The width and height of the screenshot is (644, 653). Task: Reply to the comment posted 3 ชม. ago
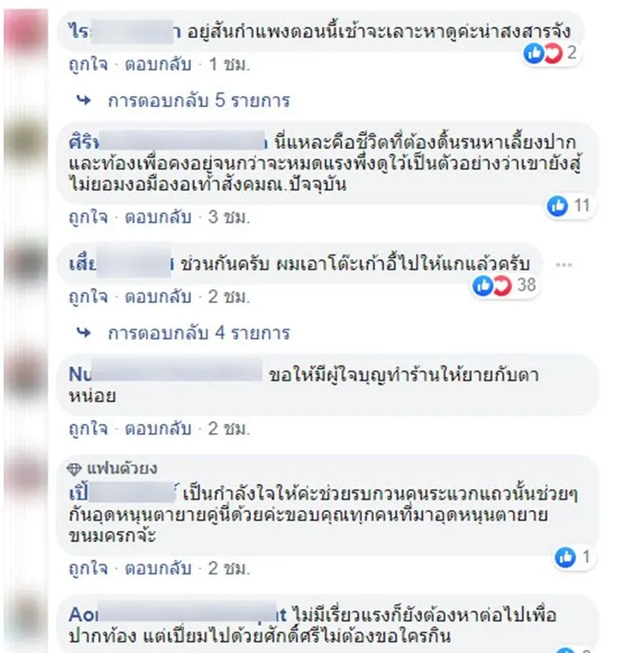pos(159,217)
